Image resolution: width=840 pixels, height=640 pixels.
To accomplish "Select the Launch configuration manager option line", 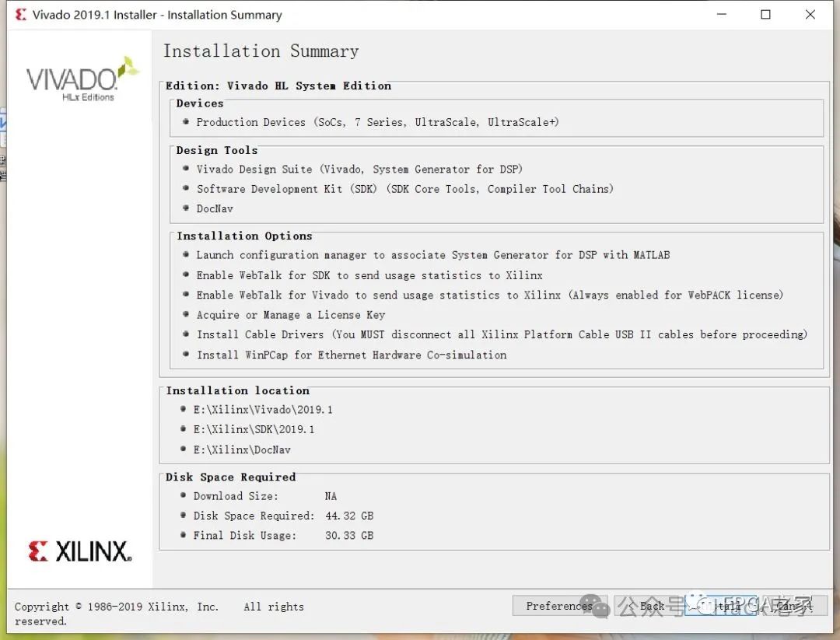I will 433,256.
